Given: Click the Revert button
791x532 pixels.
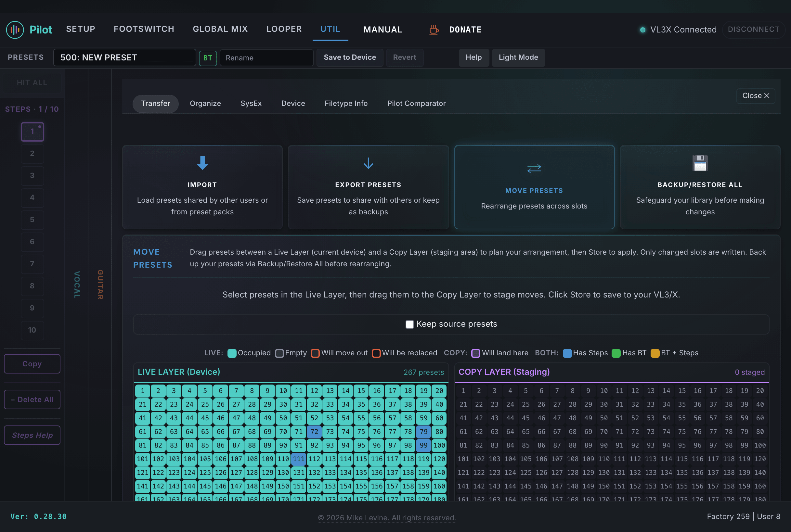Looking at the screenshot, I should click(x=404, y=57).
